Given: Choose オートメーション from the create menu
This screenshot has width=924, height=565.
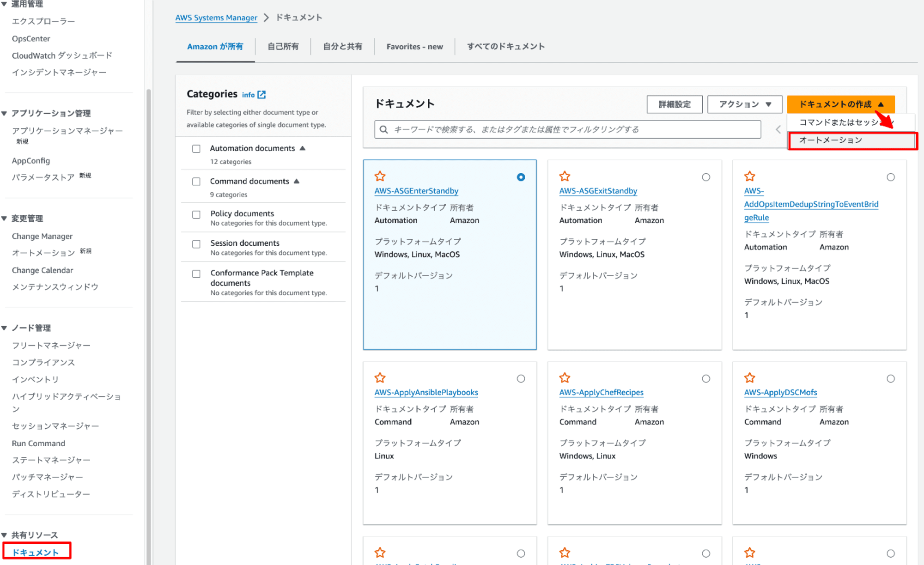Looking at the screenshot, I should pyautogui.click(x=852, y=140).
